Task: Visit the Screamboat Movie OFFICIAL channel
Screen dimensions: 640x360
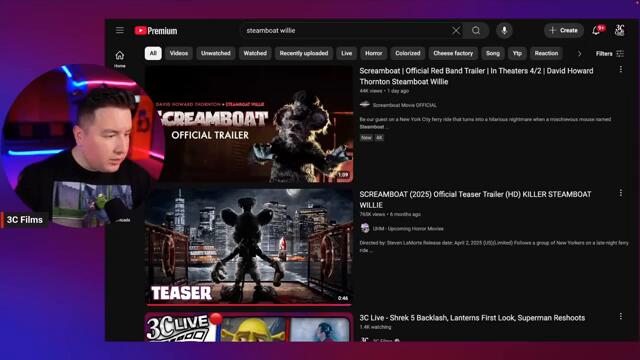Action: pyautogui.click(x=404, y=105)
